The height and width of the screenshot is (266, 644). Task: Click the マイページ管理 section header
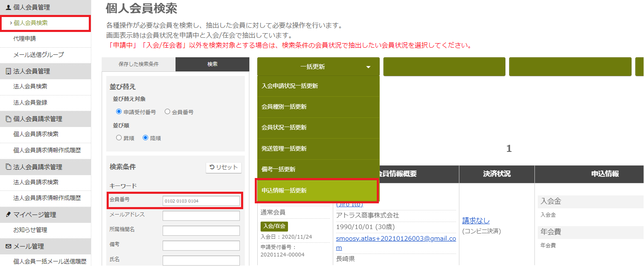[x=46, y=215]
